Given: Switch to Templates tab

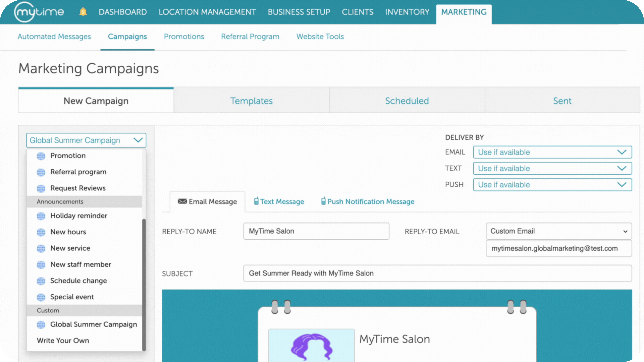Looking at the screenshot, I should click(x=252, y=101).
